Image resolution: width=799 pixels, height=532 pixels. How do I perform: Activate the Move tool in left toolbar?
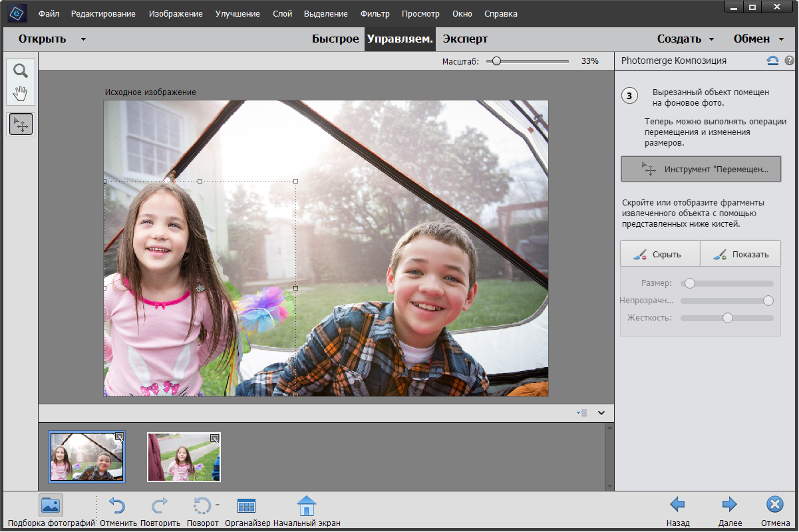point(21,124)
